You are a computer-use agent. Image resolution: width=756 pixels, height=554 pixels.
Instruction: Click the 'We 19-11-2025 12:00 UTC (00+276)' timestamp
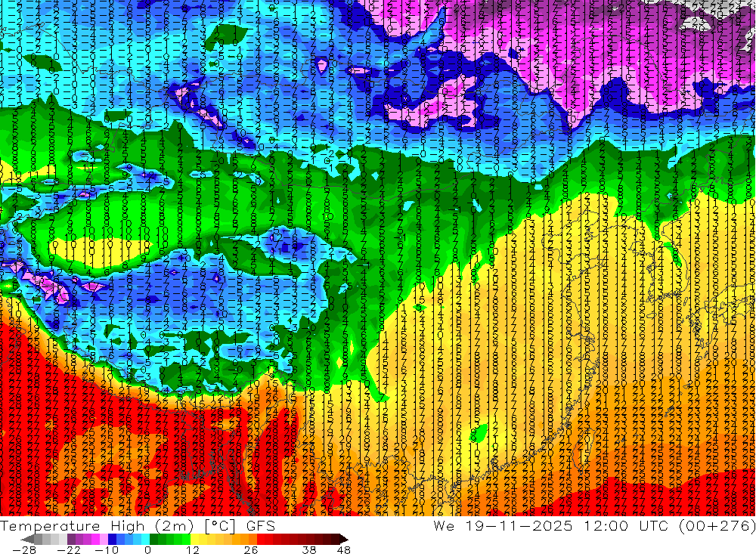(594, 525)
